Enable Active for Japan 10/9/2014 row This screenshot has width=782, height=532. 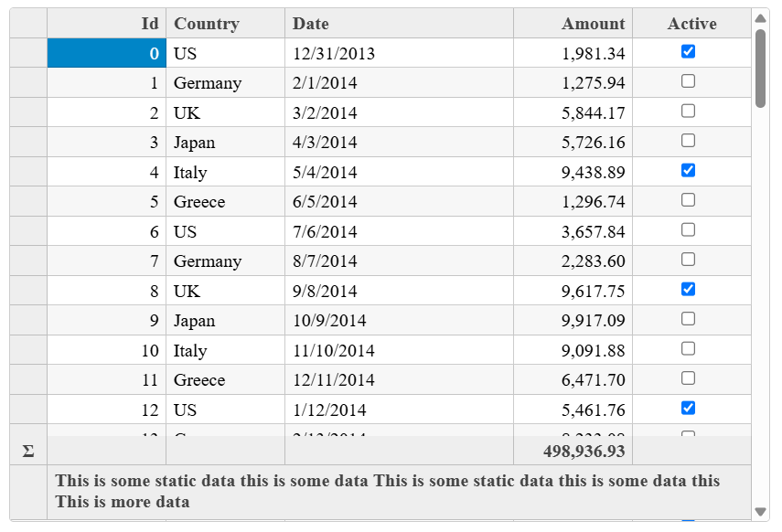pyautogui.click(x=688, y=319)
